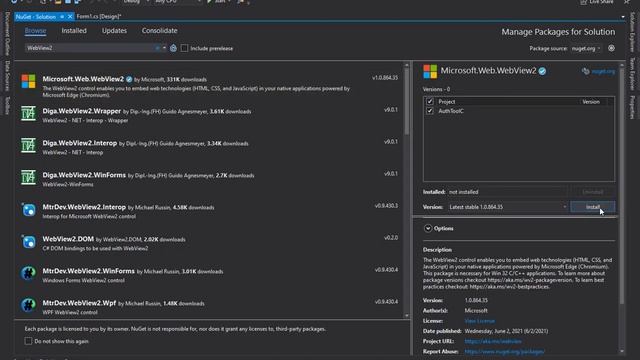Click the Diga.WebView2.Wrapper package icon

(29, 113)
